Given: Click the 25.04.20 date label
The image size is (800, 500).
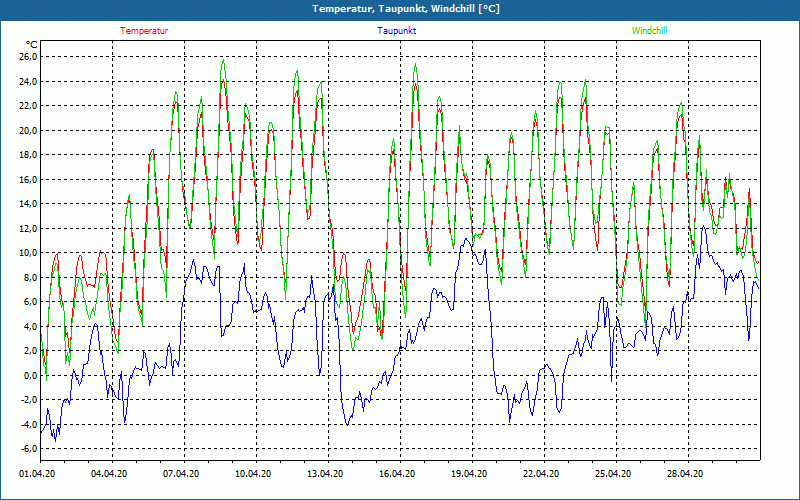Looking at the screenshot, I should [613, 473].
